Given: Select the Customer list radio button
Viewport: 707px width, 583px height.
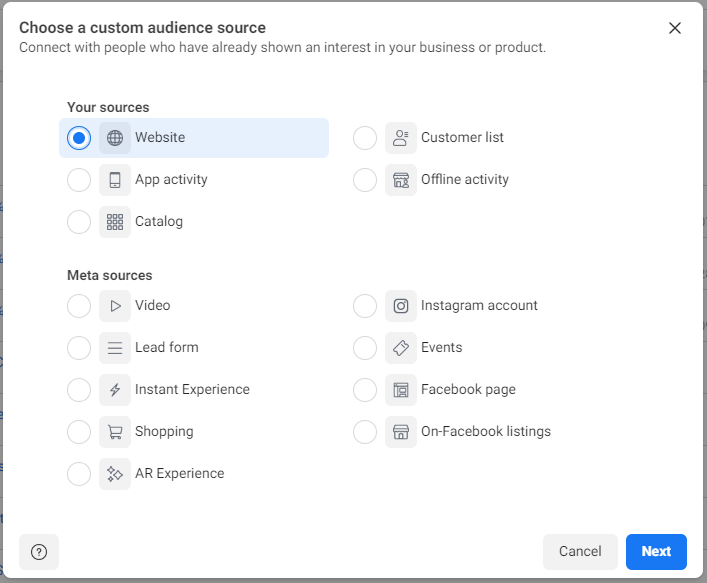Looking at the screenshot, I should click(365, 138).
